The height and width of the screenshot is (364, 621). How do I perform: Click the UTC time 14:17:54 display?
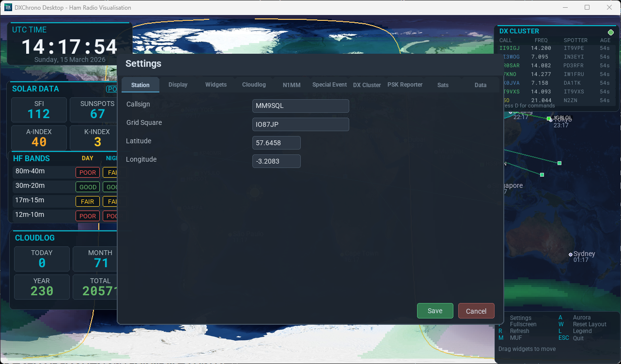tap(69, 47)
